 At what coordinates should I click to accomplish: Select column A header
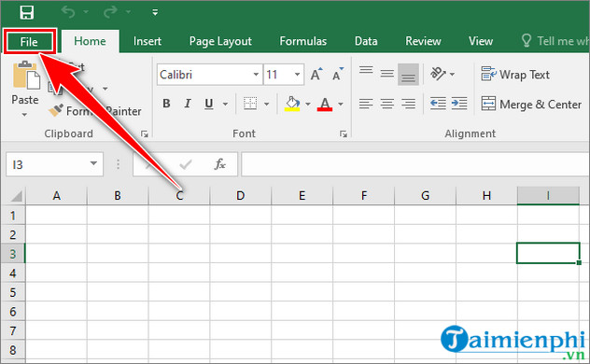[56, 196]
